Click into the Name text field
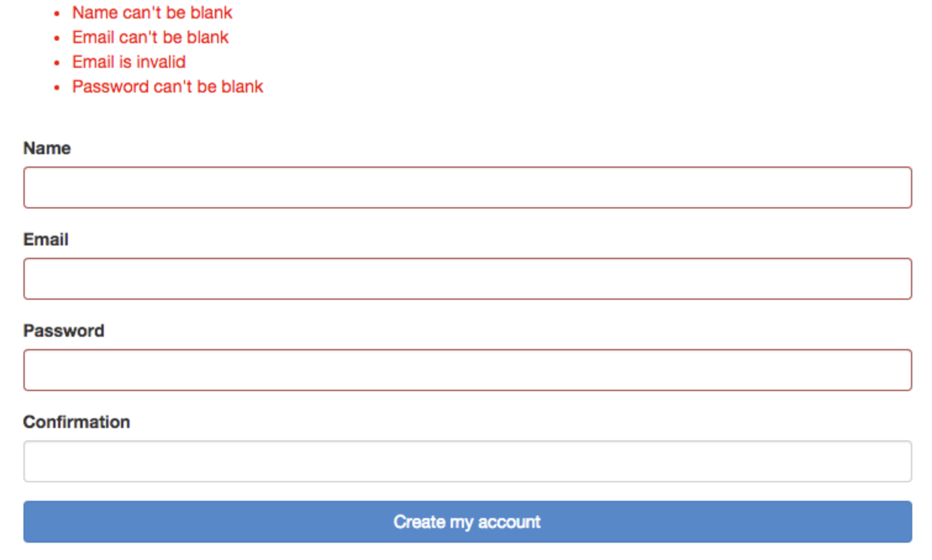Screen dimensions: 932x560 point(467,187)
